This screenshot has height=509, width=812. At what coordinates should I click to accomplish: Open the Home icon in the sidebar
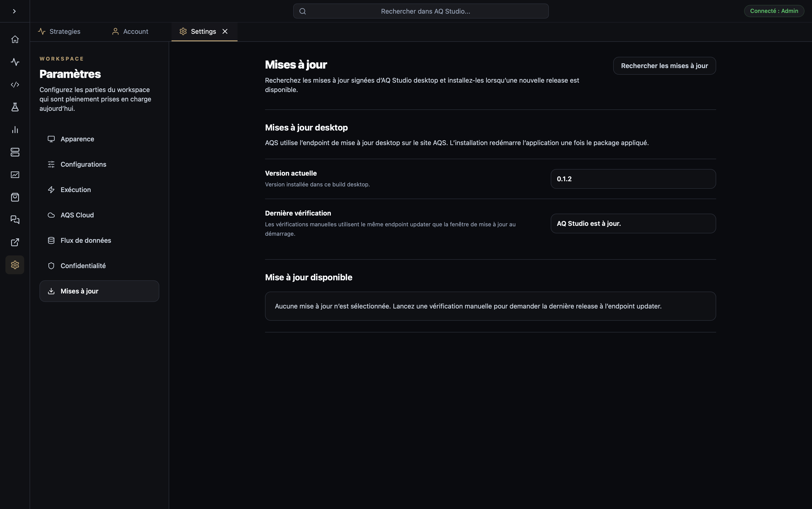[15, 39]
